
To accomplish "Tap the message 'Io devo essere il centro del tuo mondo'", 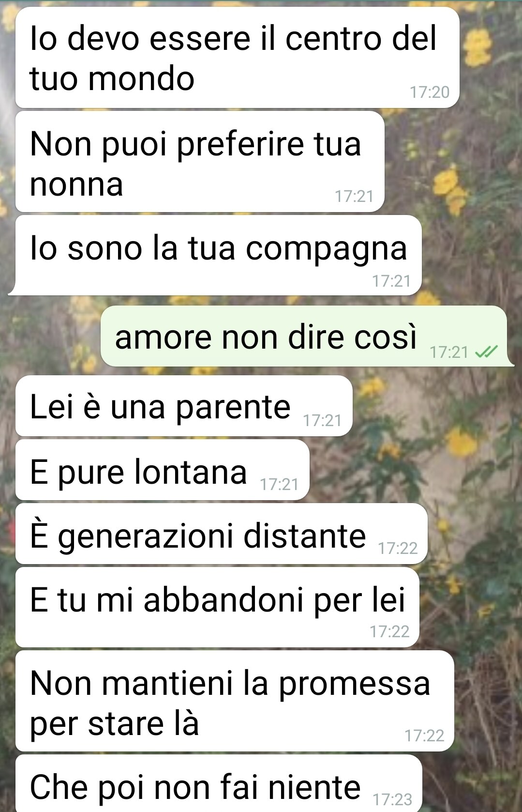I will pos(237,58).
